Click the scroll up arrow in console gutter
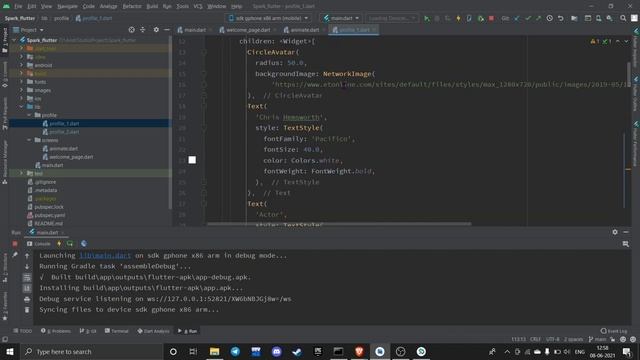Screen dimensions: 640x360 pos(27,256)
